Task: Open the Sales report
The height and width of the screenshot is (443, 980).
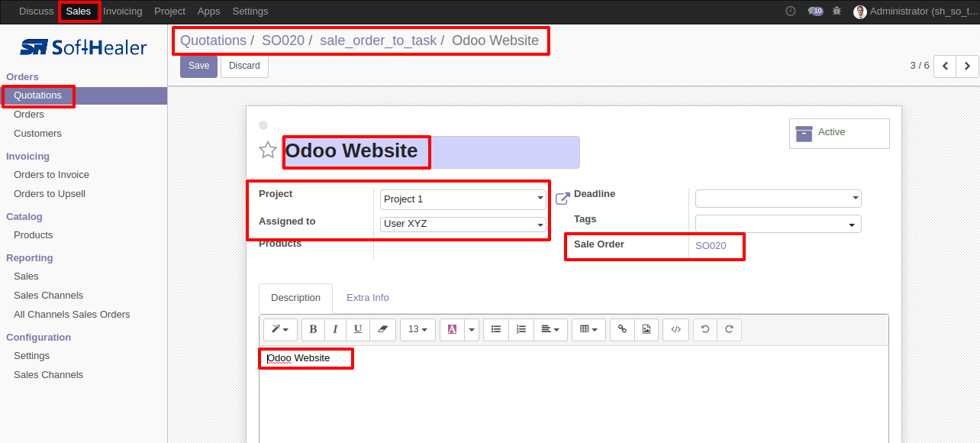Action: [x=26, y=276]
